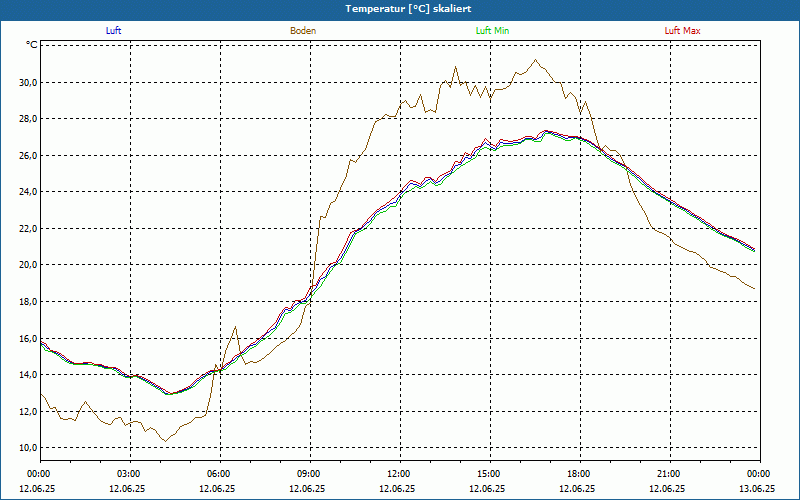
Task: Click the 14,0 y-axis value
Action: 29,374
